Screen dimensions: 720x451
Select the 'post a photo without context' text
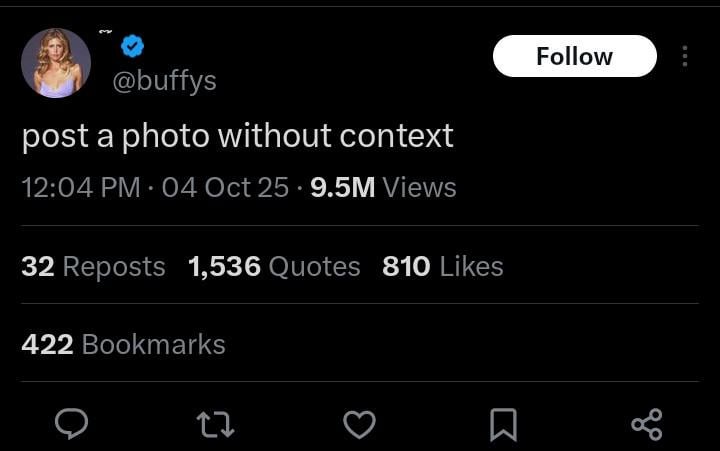pos(238,135)
